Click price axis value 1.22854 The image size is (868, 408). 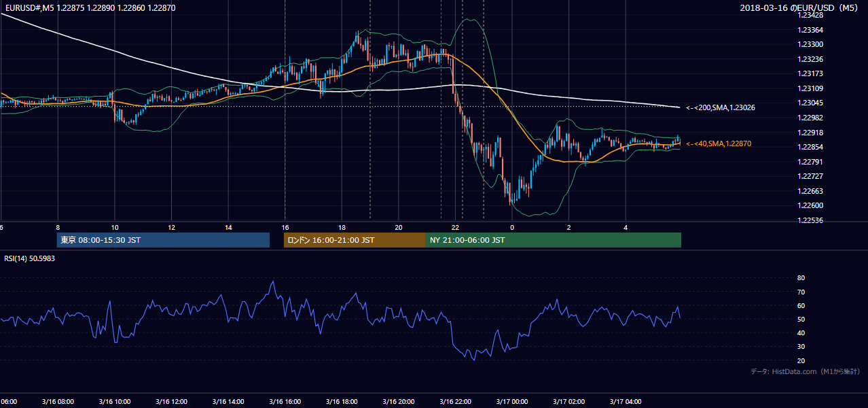811,147
